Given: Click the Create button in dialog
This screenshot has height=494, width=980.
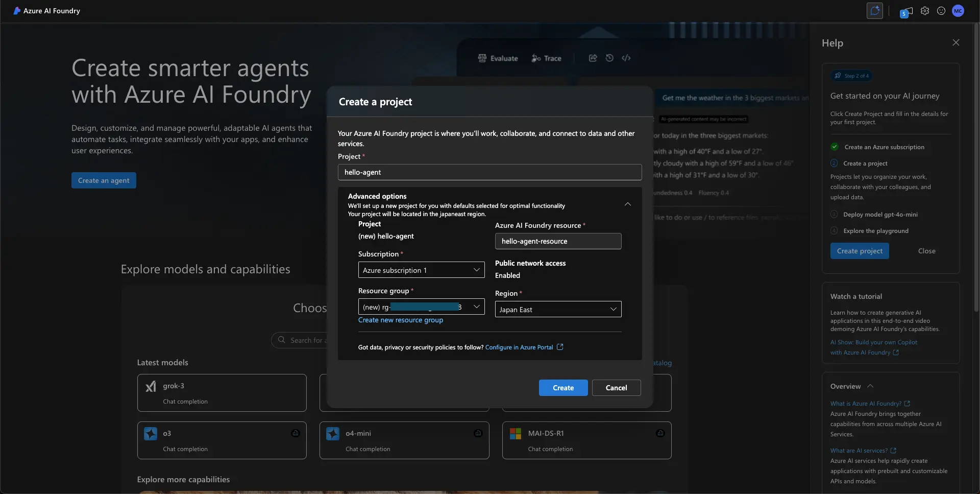Looking at the screenshot, I should pos(563,388).
